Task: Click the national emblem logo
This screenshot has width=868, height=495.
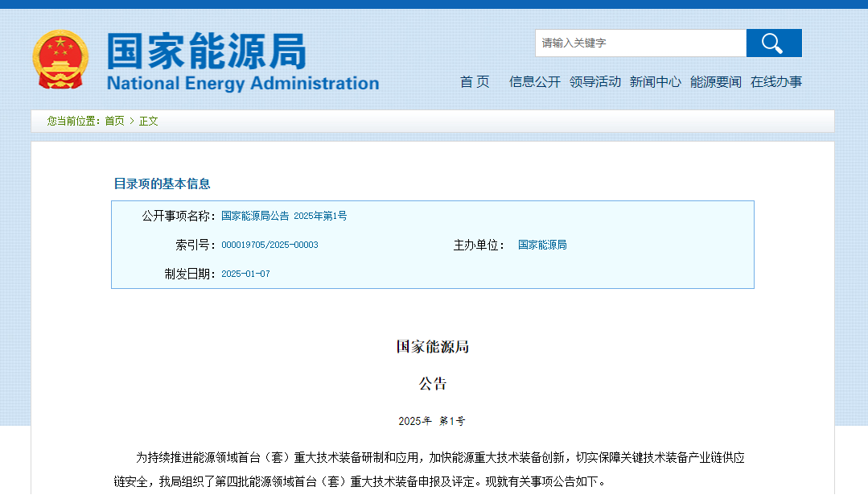Action: click(60, 60)
